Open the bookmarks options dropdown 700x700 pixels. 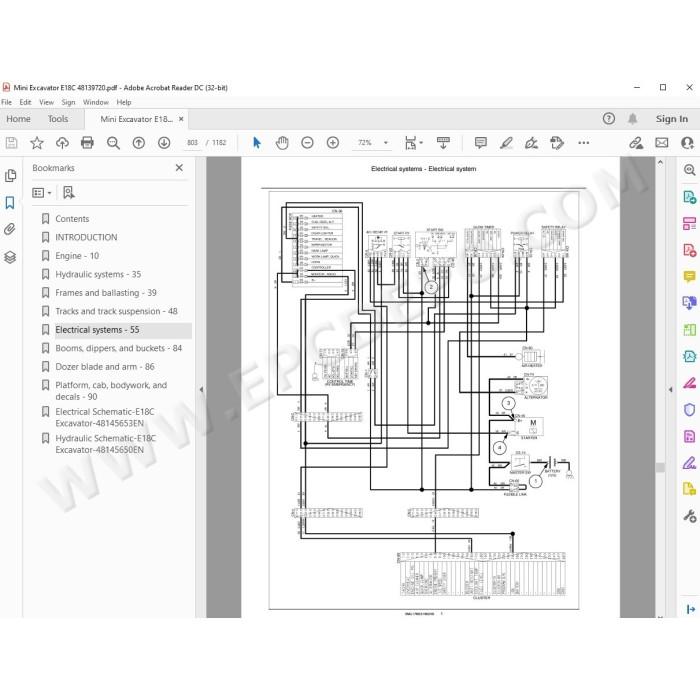(x=42, y=193)
